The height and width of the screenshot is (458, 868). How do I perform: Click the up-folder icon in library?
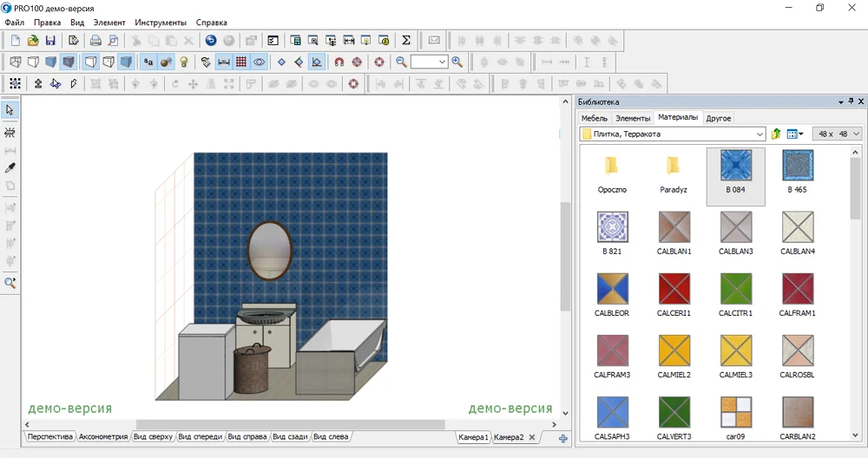click(776, 134)
